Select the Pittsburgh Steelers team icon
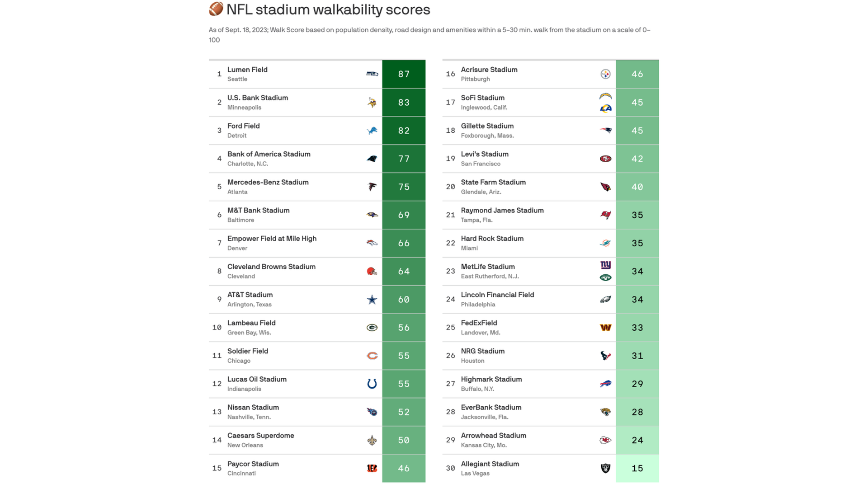Viewport: 868px width, 488px height. [604, 74]
